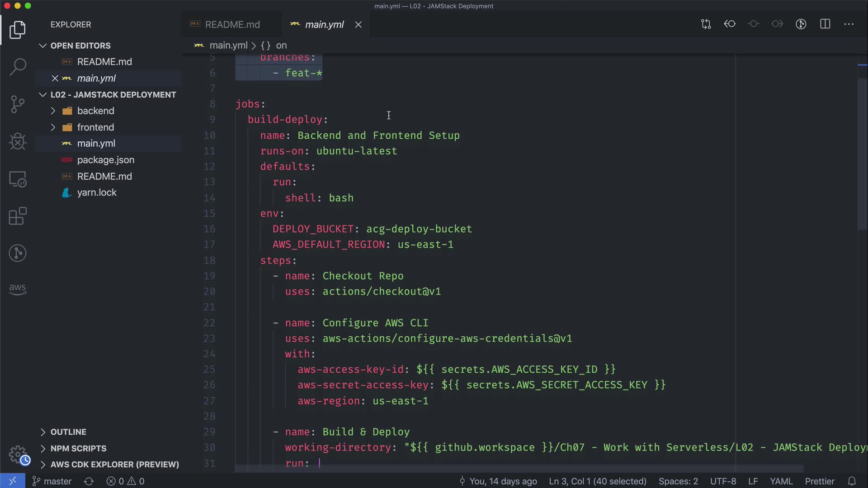Expand the OUTLINE section

[x=68, y=432]
